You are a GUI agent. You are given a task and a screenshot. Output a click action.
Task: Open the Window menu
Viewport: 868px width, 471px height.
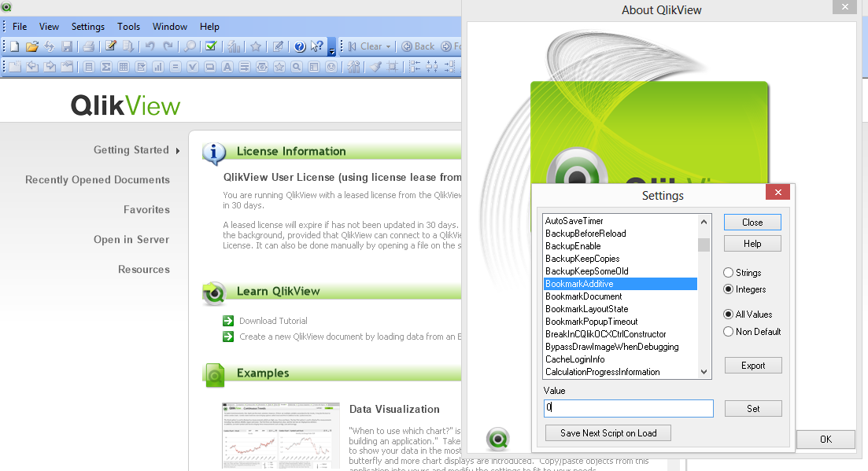point(169,27)
